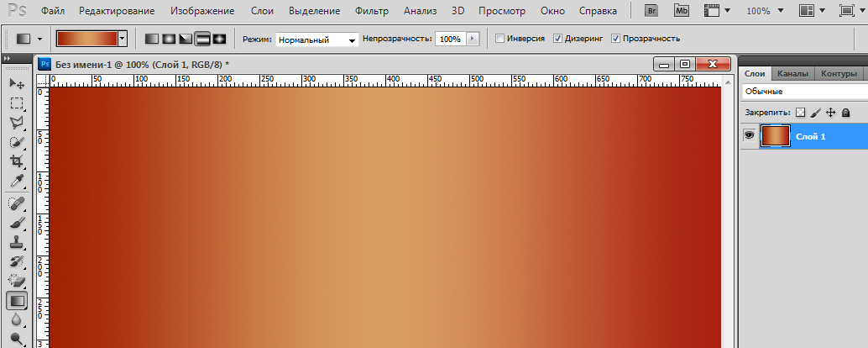
Task: Select the Quick Selection tool
Action: (17, 142)
